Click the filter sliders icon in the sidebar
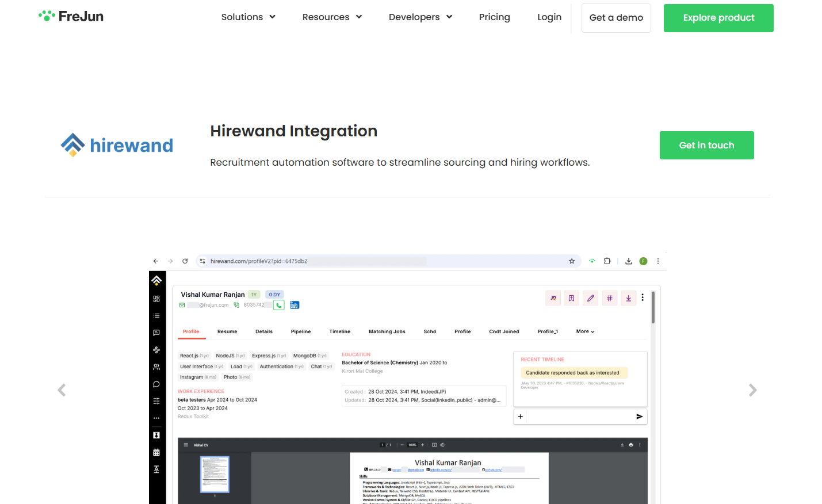 156,400
